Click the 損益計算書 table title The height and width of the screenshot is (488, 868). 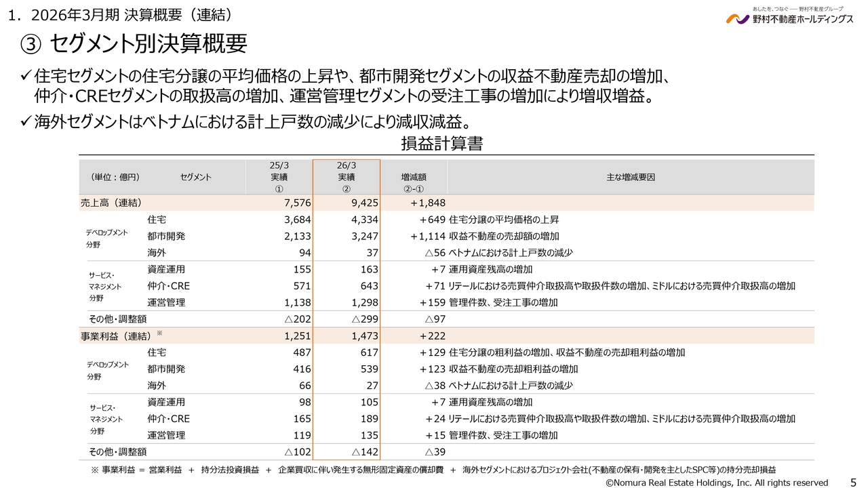441,144
